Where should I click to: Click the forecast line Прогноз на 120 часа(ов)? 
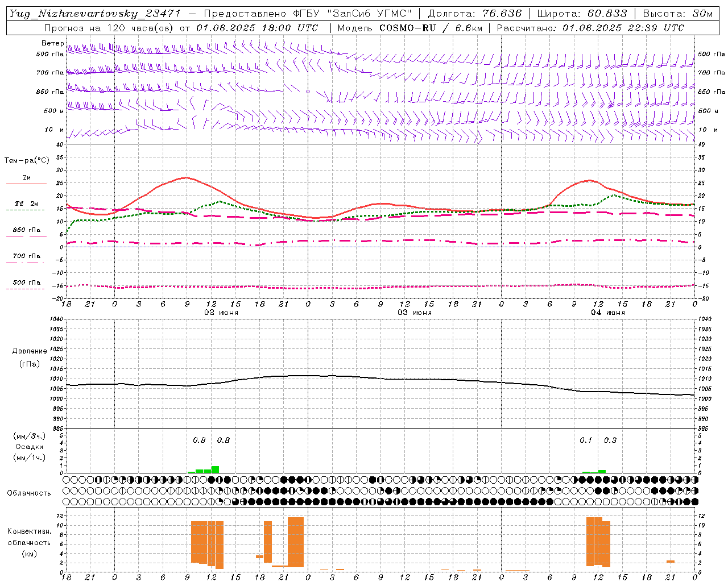click(110, 28)
